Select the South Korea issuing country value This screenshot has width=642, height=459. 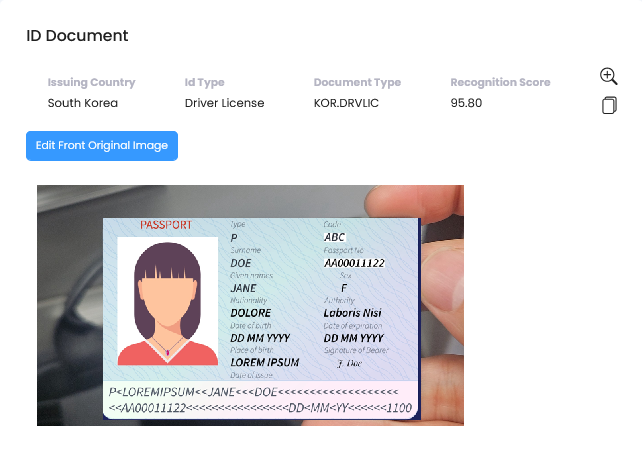coord(83,103)
